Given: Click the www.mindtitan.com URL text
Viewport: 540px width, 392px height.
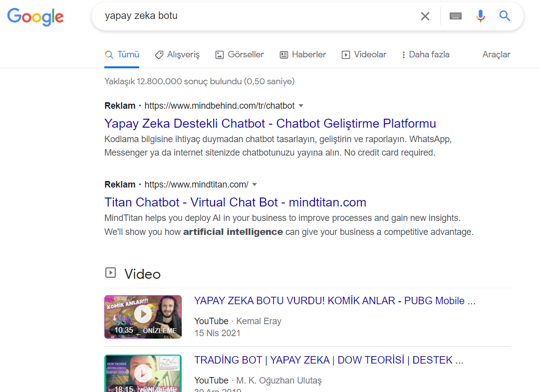Looking at the screenshot, I should click(196, 185).
